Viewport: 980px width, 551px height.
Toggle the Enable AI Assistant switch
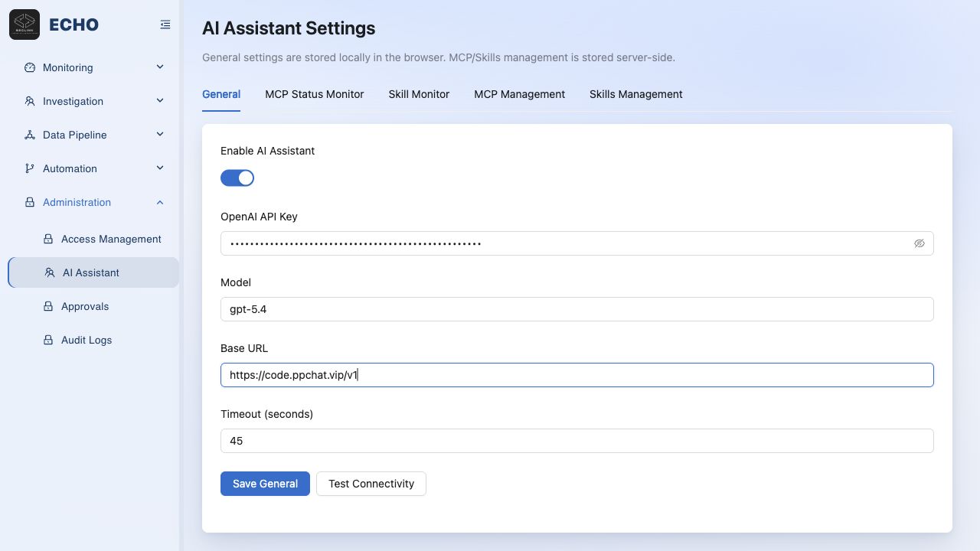pyautogui.click(x=237, y=178)
